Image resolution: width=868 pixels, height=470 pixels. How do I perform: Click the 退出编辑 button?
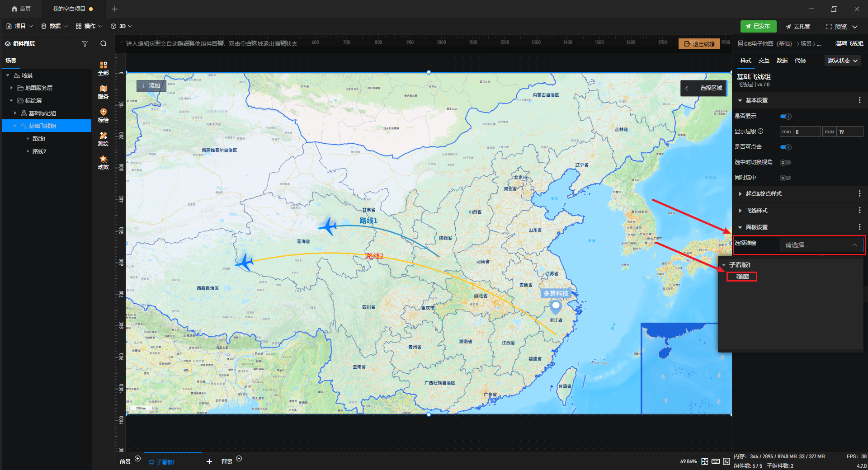pos(699,44)
